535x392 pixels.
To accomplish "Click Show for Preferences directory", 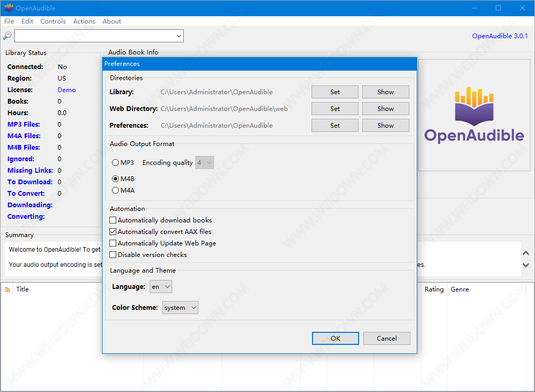I will 386,125.
